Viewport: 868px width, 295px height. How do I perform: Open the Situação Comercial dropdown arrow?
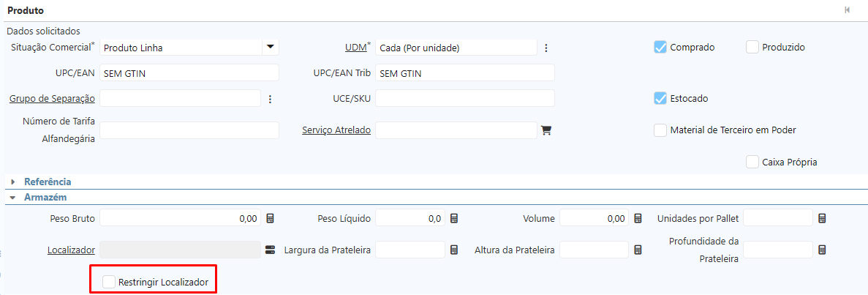(x=270, y=48)
